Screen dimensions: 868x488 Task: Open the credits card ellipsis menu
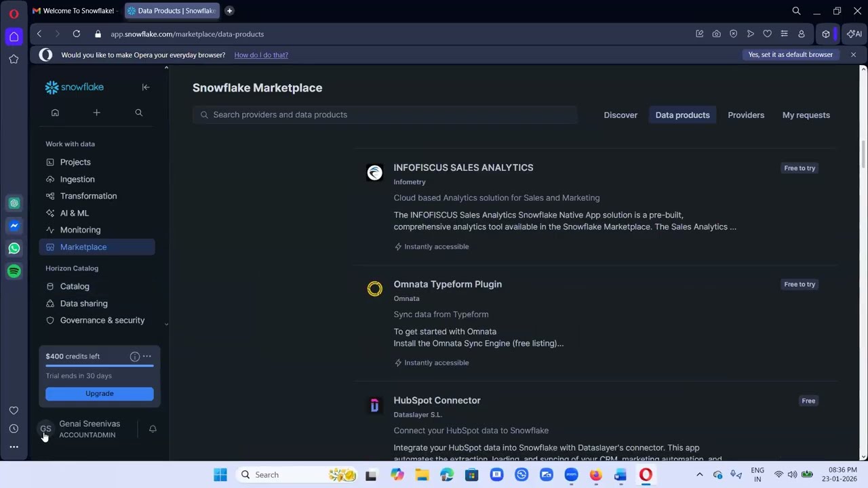point(146,357)
